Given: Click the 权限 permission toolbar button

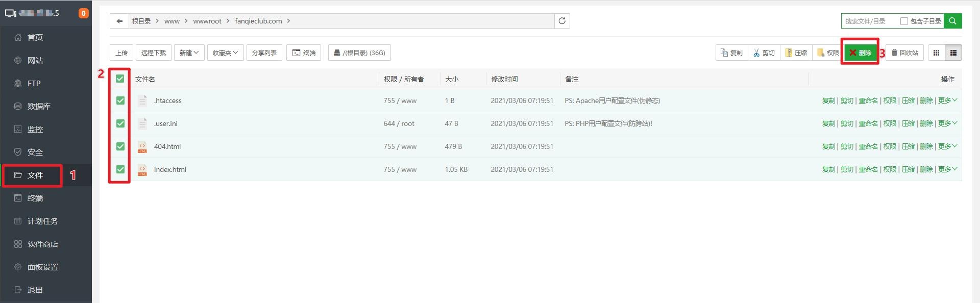Looking at the screenshot, I should [827, 53].
